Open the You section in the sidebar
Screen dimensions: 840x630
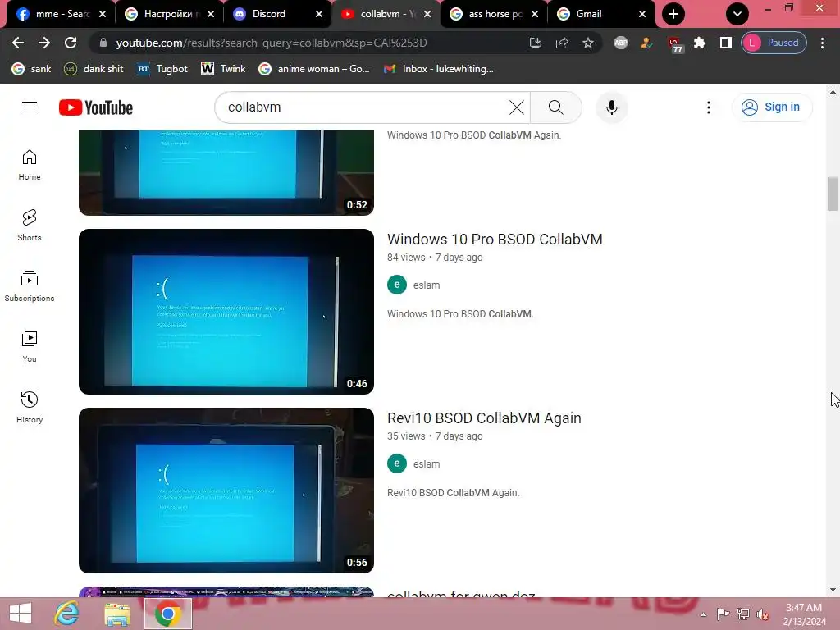point(30,347)
